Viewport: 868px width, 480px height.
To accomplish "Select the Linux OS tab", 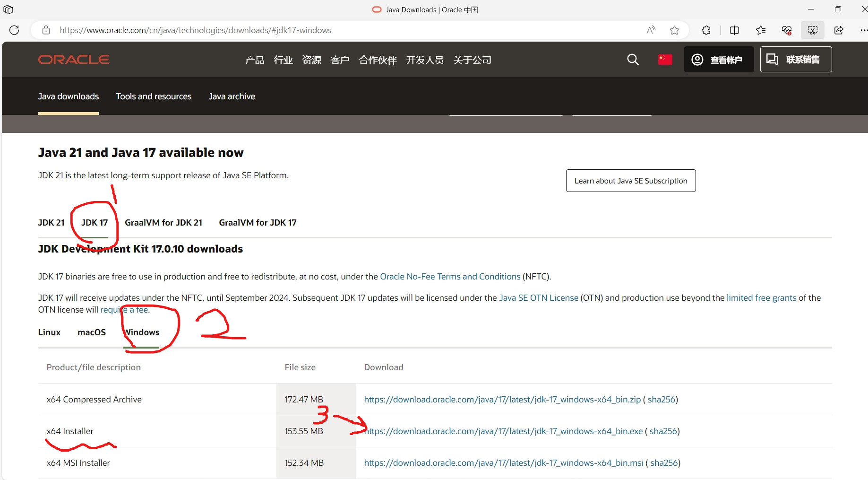I will click(x=49, y=332).
